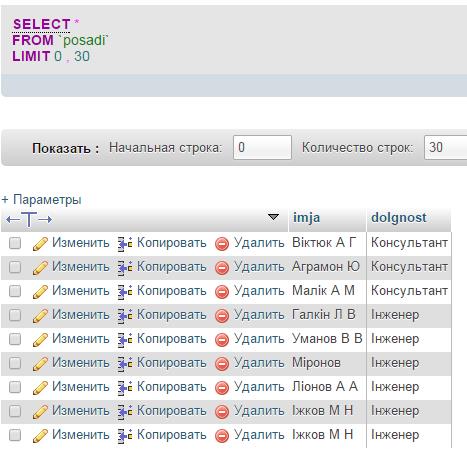Screen dimensions: 467x459
Task: Click red delete icon in last Іжков М Н row
Action: (x=222, y=436)
